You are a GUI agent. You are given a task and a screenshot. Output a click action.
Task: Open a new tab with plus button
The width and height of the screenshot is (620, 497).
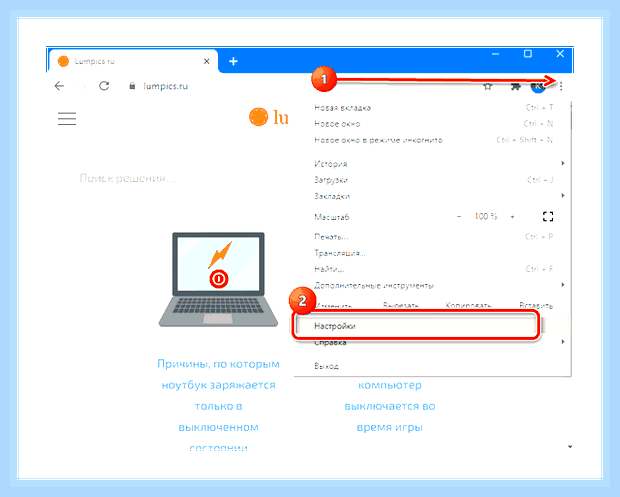(233, 61)
